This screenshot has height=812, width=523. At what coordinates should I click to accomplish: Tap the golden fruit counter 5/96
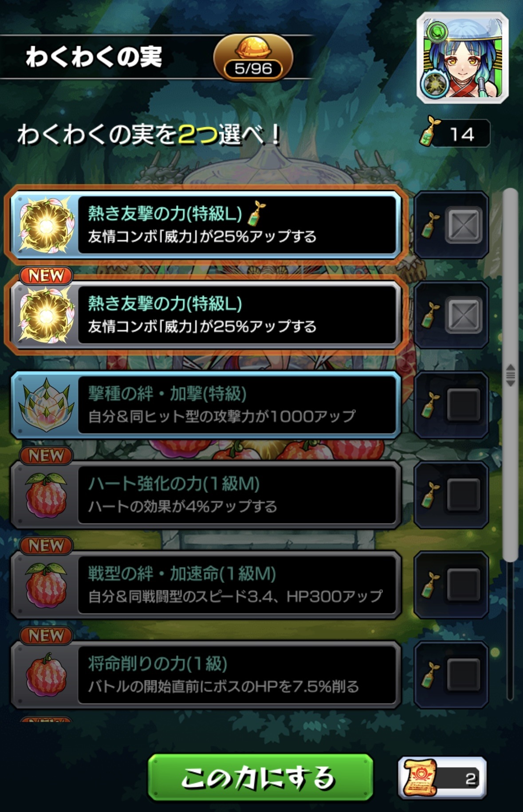click(x=253, y=59)
